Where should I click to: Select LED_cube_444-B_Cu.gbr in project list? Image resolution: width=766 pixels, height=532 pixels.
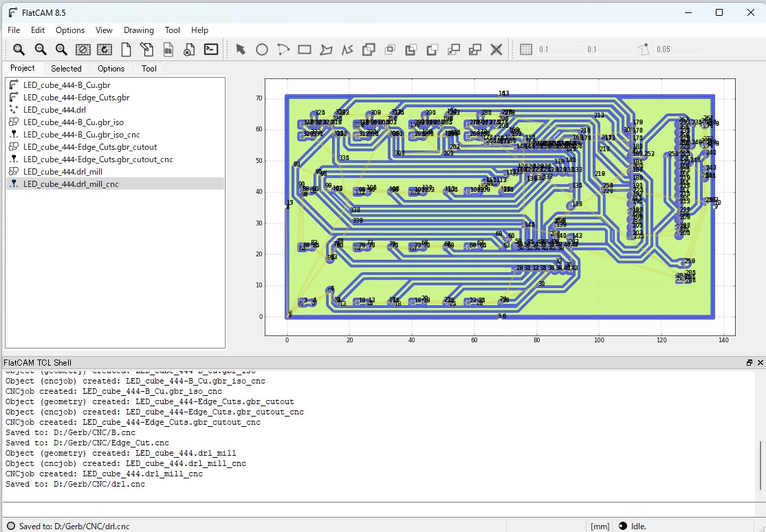[x=116, y=85]
